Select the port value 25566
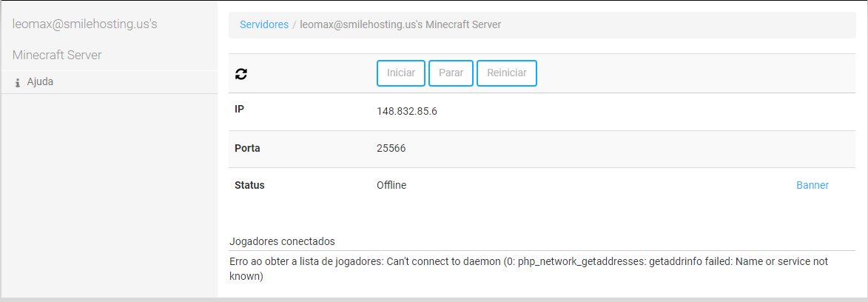The height and width of the screenshot is (302, 868). (391, 149)
